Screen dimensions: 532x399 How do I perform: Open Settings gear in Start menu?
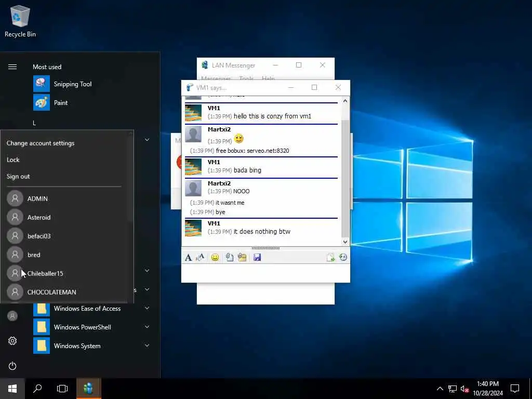click(12, 341)
